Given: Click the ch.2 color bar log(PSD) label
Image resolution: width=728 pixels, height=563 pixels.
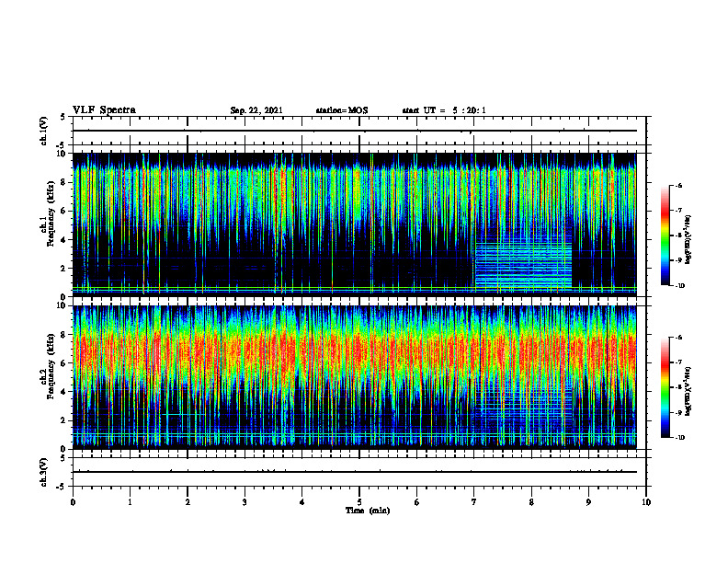Looking at the screenshot, I should click(688, 391).
